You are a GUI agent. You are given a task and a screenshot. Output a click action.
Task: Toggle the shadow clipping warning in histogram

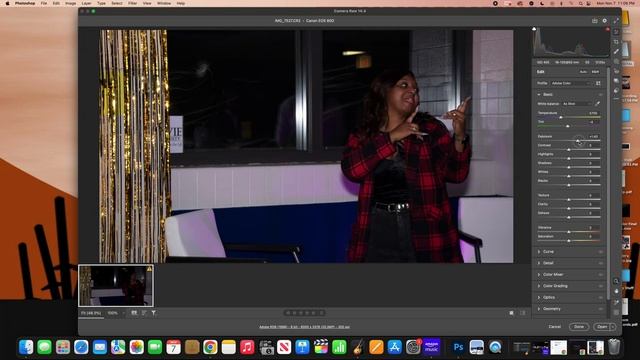[x=534, y=29]
